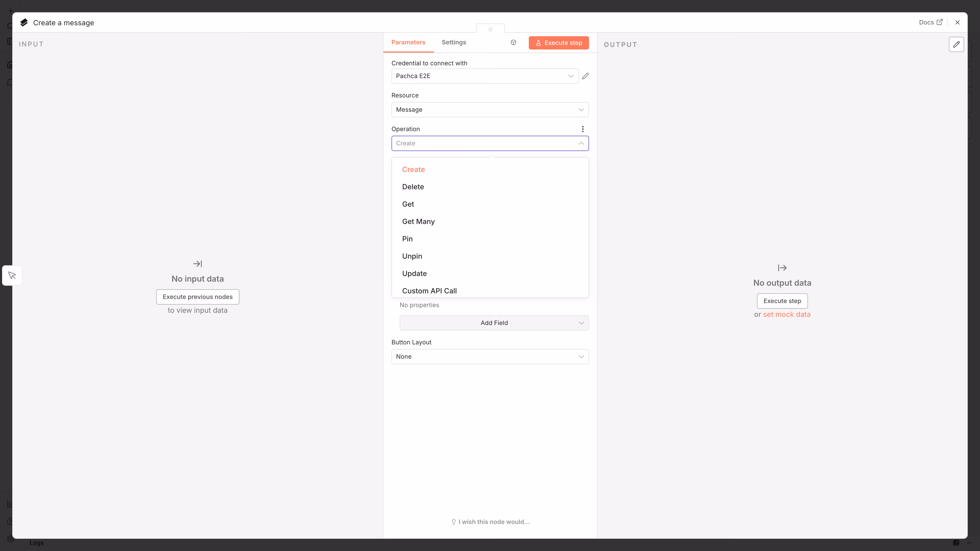Select the Unpin operation option
Image resolution: width=980 pixels, height=551 pixels.
point(412,256)
